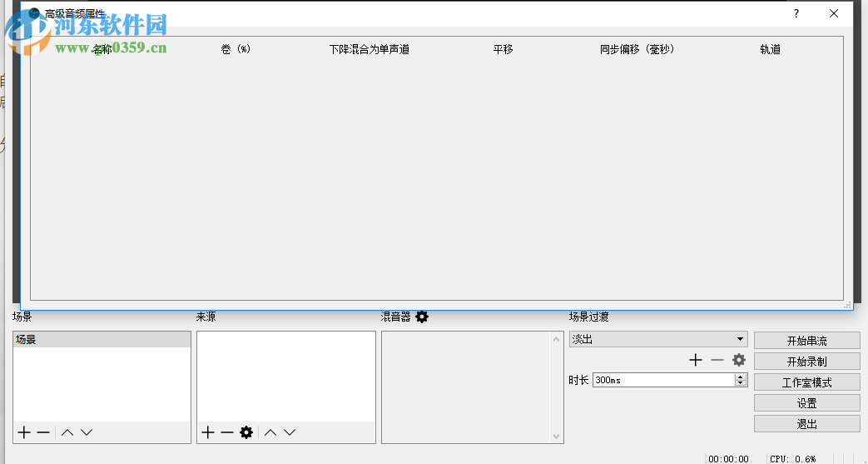
Task: Move source up with arrow icon
Action: (x=270, y=432)
